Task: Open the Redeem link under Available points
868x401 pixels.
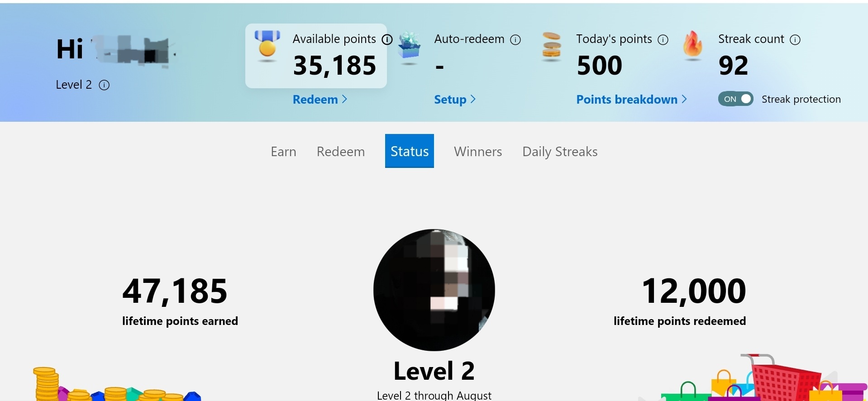Action: pyautogui.click(x=320, y=100)
